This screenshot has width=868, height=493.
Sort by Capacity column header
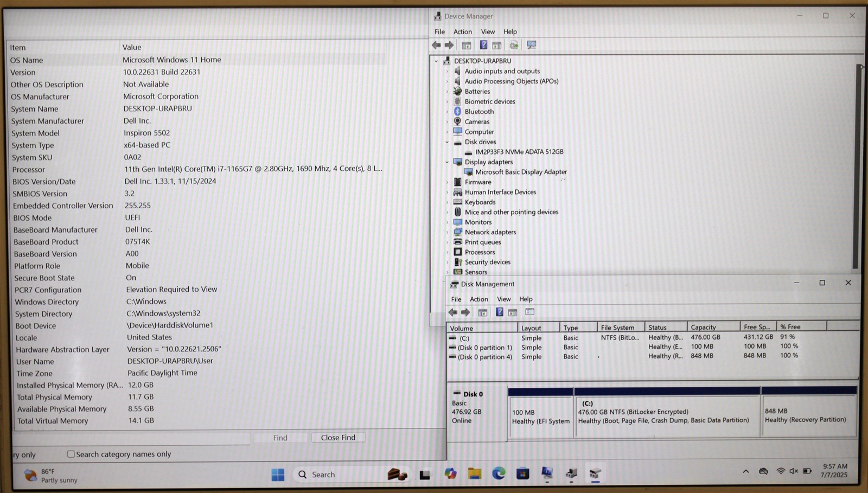click(x=713, y=327)
